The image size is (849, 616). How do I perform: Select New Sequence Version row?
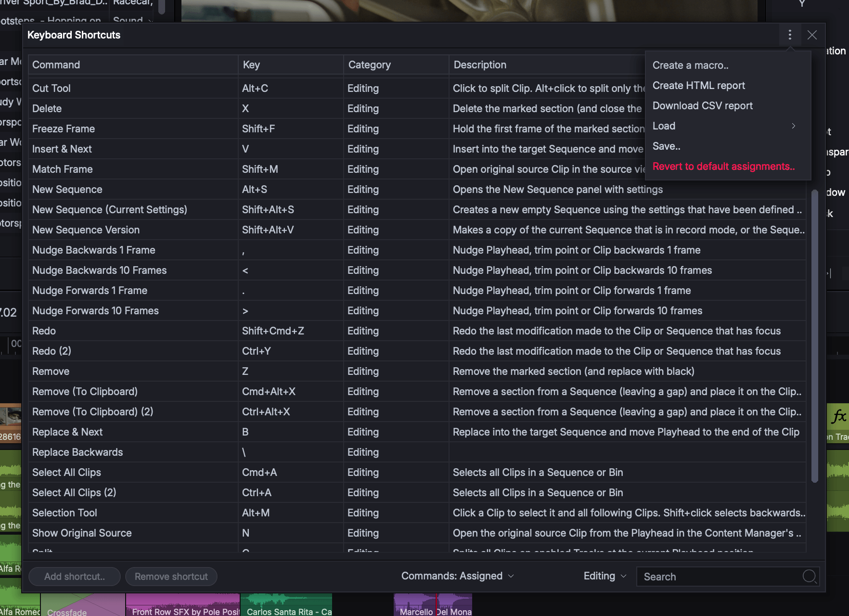(417, 230)
